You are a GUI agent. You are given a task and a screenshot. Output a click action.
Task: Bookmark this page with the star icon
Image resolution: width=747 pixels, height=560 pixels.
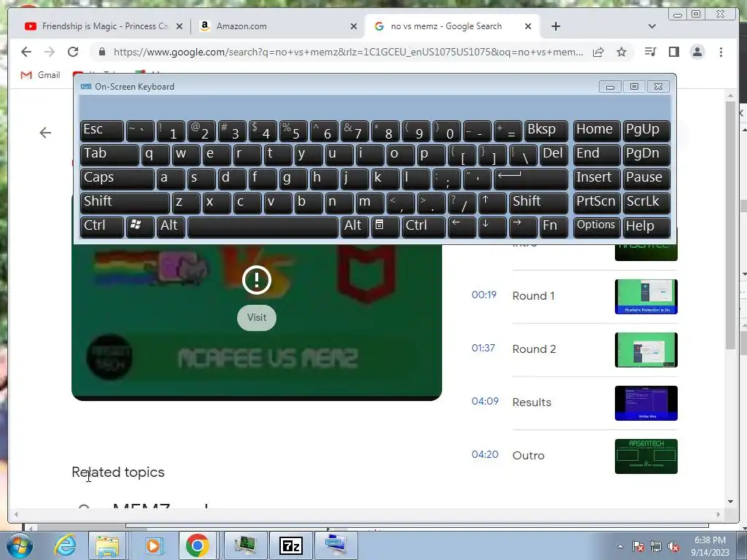pyautogui.click(x=622, y=52)
